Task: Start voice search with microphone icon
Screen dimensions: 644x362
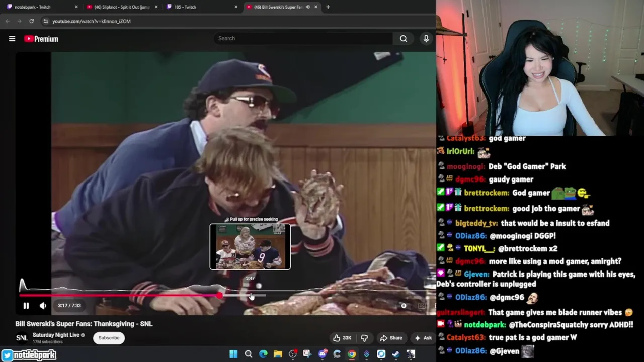Action: click(x=426, y=38)
